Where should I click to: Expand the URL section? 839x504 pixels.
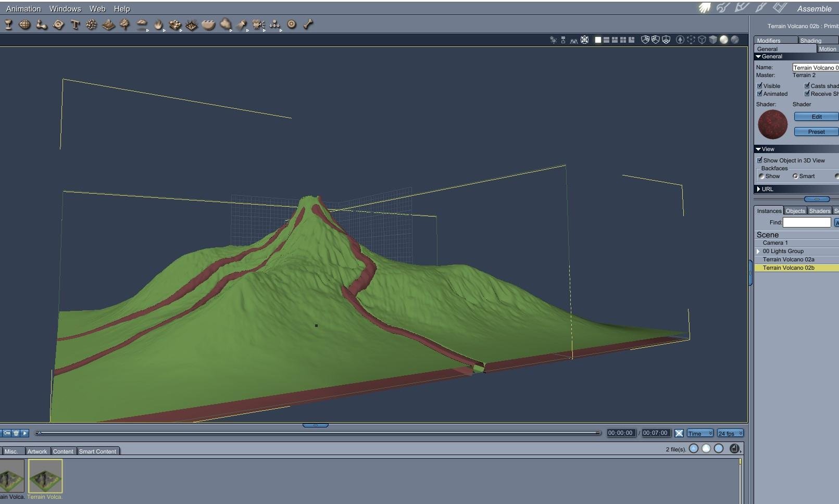tap(759, 189)
